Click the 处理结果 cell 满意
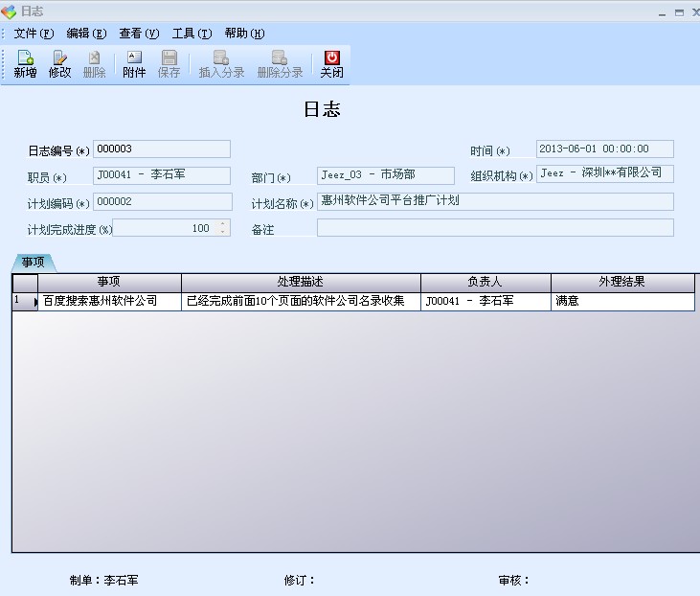Viewport: 700px width, 596px height. 622,301
